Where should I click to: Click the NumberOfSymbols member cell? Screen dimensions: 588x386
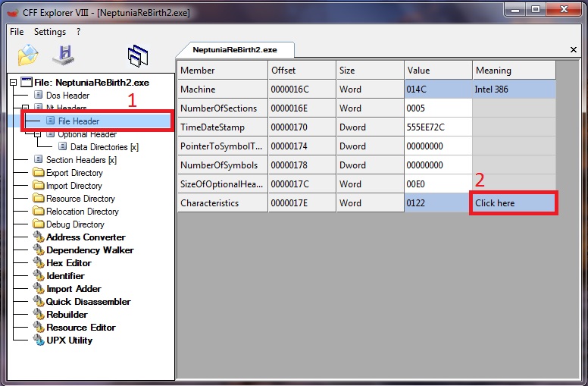click(x=223, y=165)
